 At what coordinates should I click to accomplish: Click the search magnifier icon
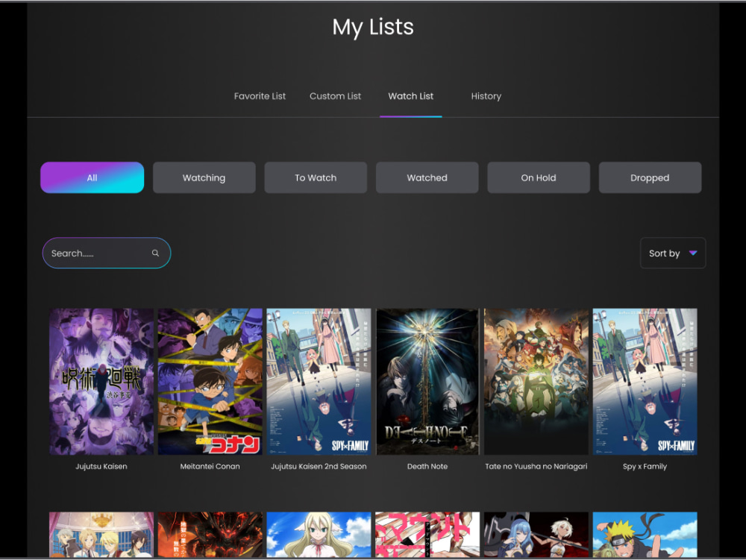click(155, 253)
